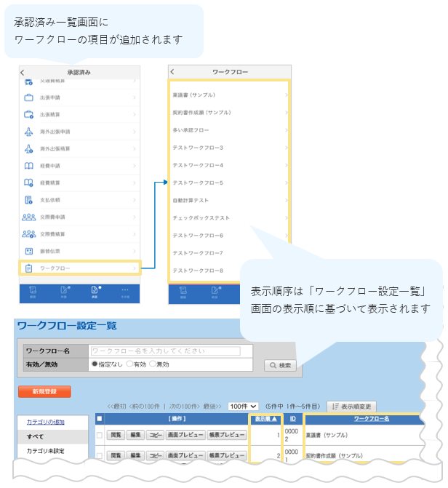This screenshot has height=488, width=448.
Task: Click 閲覧 for 稟議書（サンプル） row
Action: 116,435
